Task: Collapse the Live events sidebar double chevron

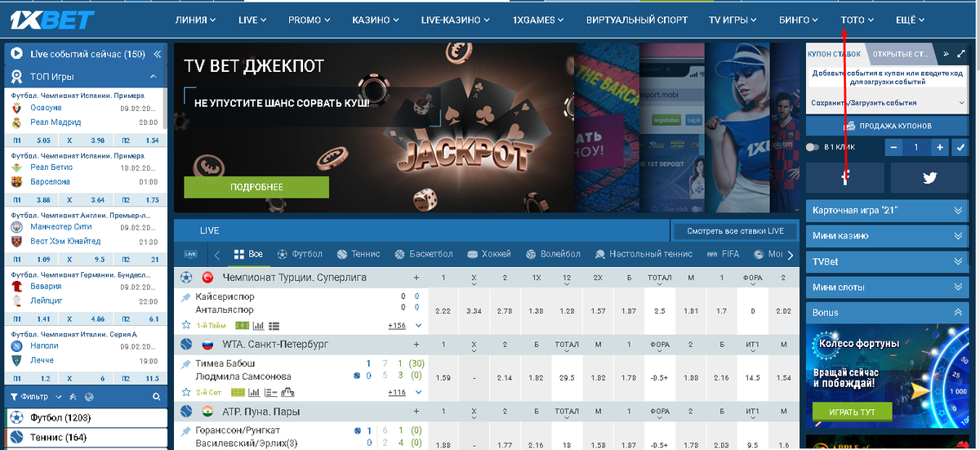Action: tap(159, 54)
